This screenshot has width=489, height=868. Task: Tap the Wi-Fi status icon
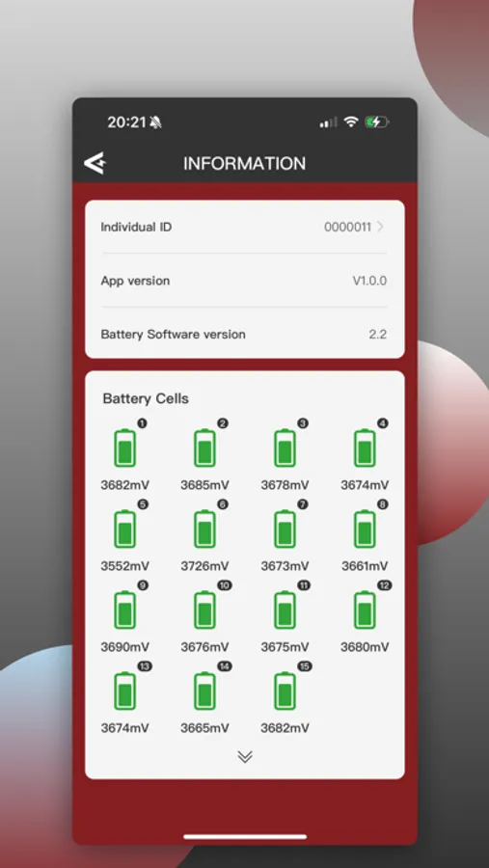coord(351,122)
